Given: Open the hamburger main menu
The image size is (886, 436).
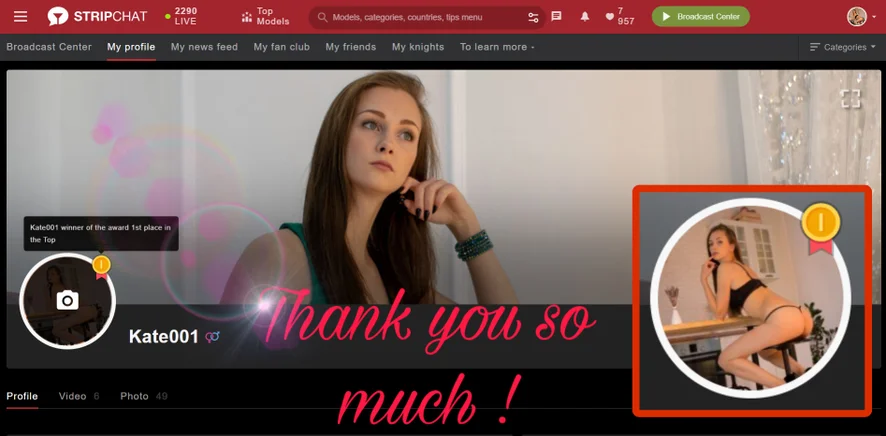Looking at the screenshot, I should 21,17.
